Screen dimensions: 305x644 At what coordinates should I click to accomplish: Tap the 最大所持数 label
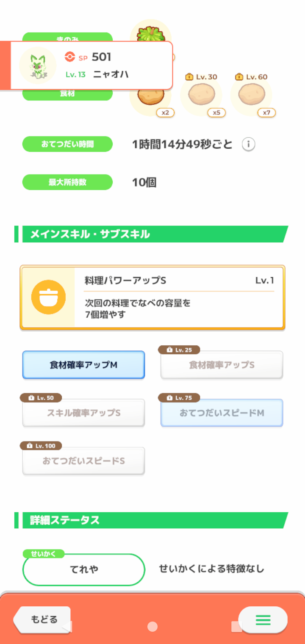(x=67, y=182)
